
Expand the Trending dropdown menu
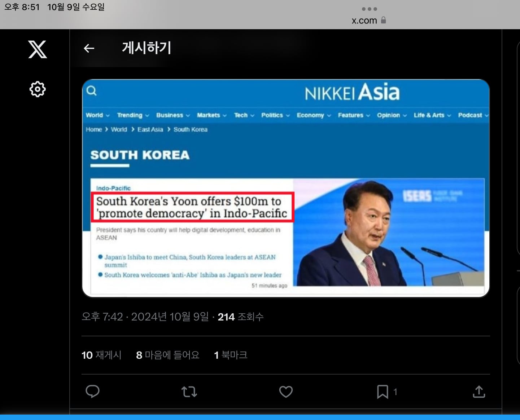tap(133, 115)
